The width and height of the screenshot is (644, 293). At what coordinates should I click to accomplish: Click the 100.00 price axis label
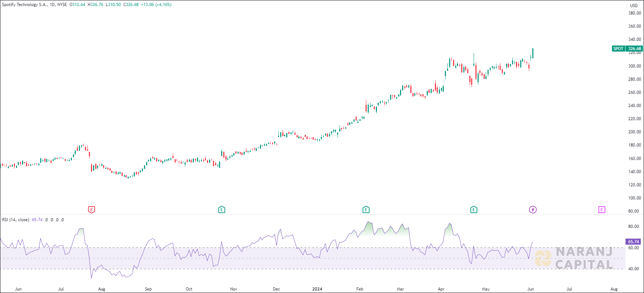pyautogui.click(x=635, y=198)
